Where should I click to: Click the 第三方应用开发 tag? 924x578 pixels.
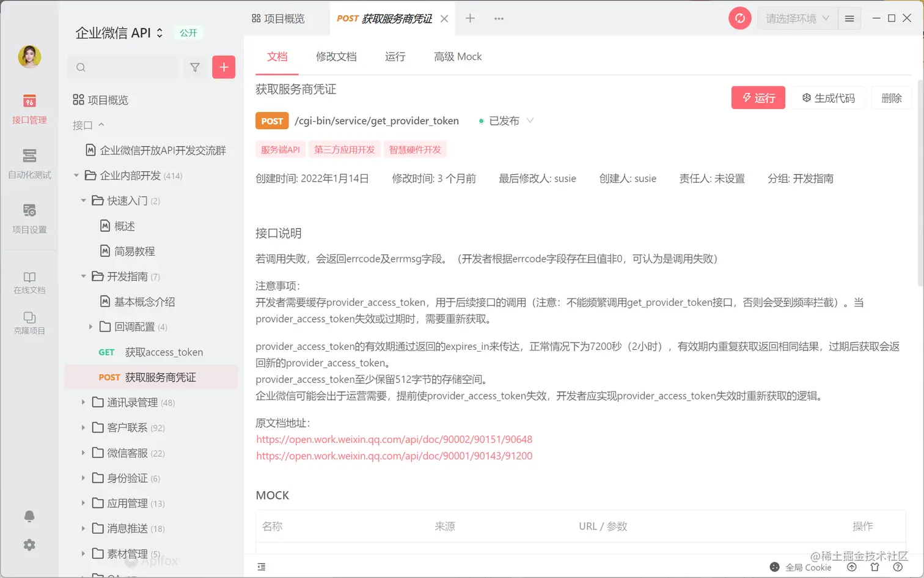pyautogui.click(x=345, y=149)
